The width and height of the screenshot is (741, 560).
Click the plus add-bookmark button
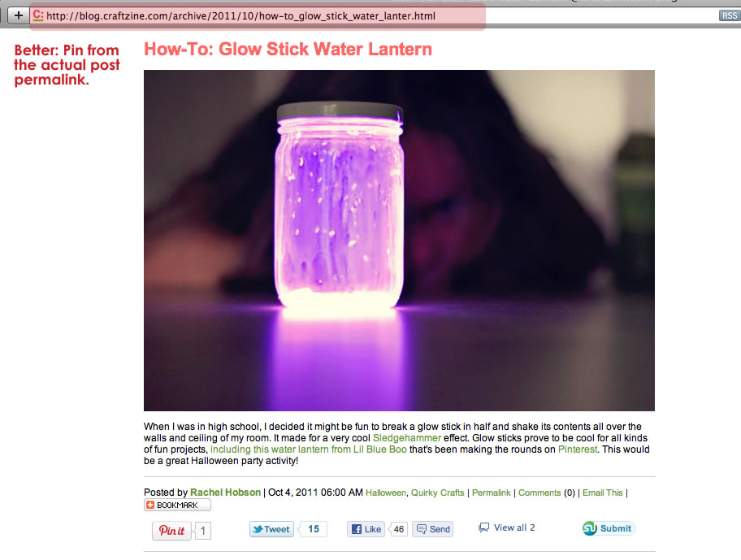[18, 15]
